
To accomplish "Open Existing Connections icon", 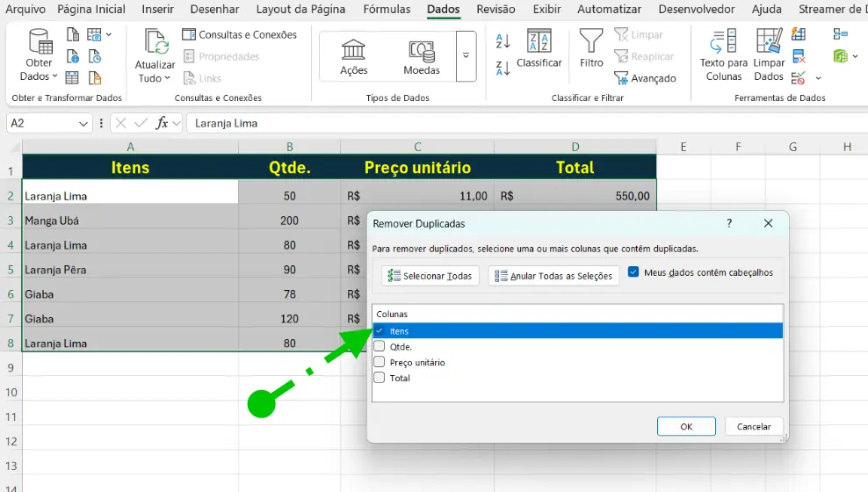I will click(x=95, y=78).
